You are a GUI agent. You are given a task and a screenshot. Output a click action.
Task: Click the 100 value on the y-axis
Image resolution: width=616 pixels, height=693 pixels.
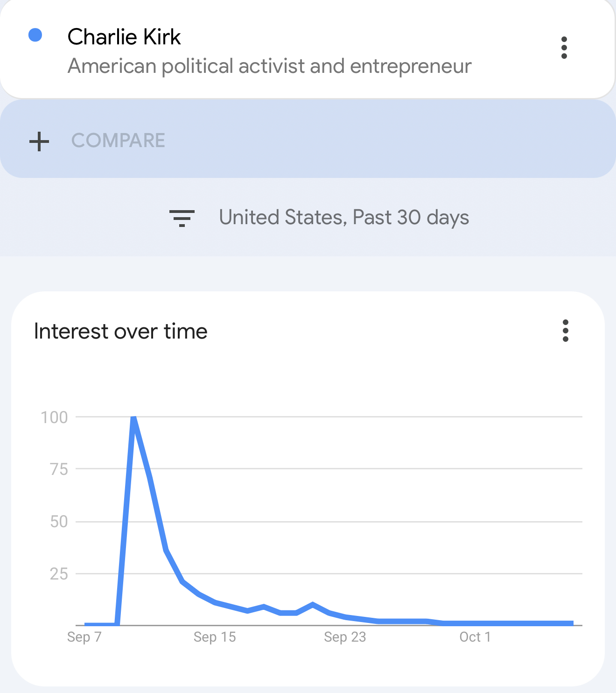[54, 417]
